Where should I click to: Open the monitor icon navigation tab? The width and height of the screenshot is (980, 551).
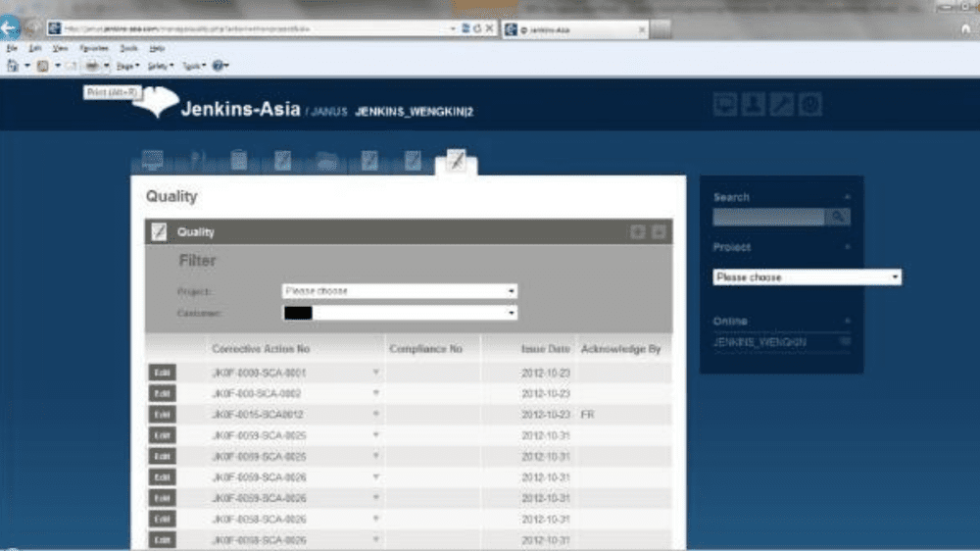[x=153, y=160]
